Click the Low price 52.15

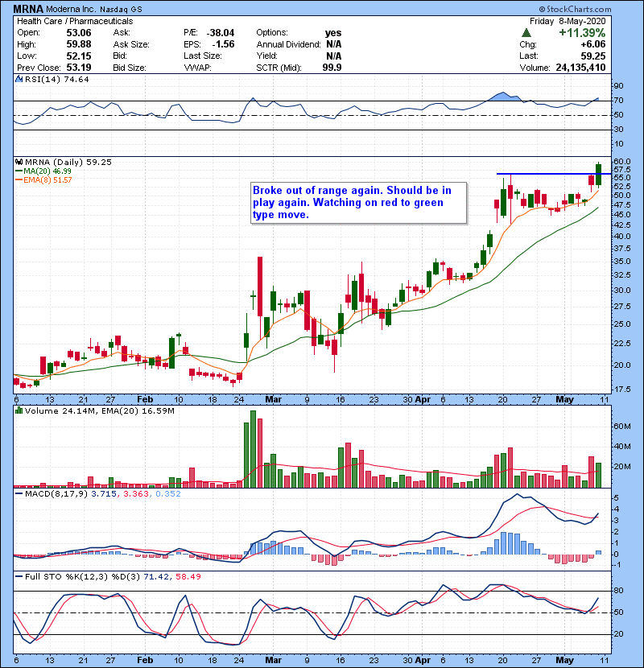click(79, 56)
